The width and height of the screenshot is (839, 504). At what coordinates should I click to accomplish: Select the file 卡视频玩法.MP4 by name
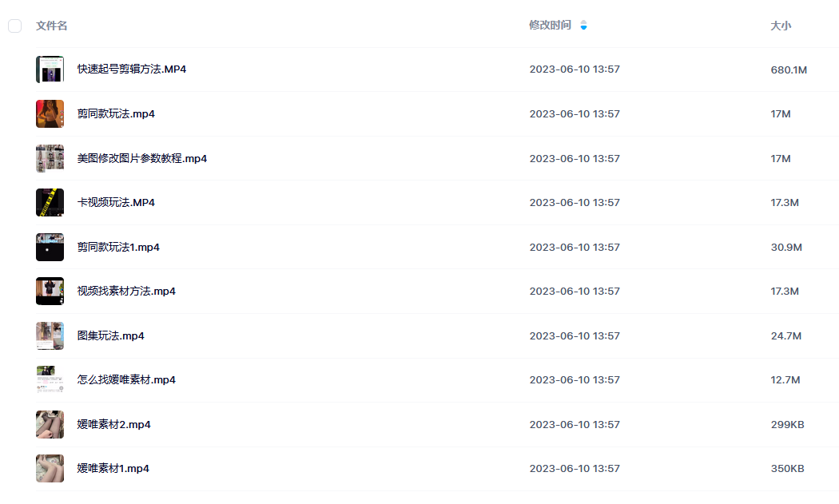pos(116,203)
